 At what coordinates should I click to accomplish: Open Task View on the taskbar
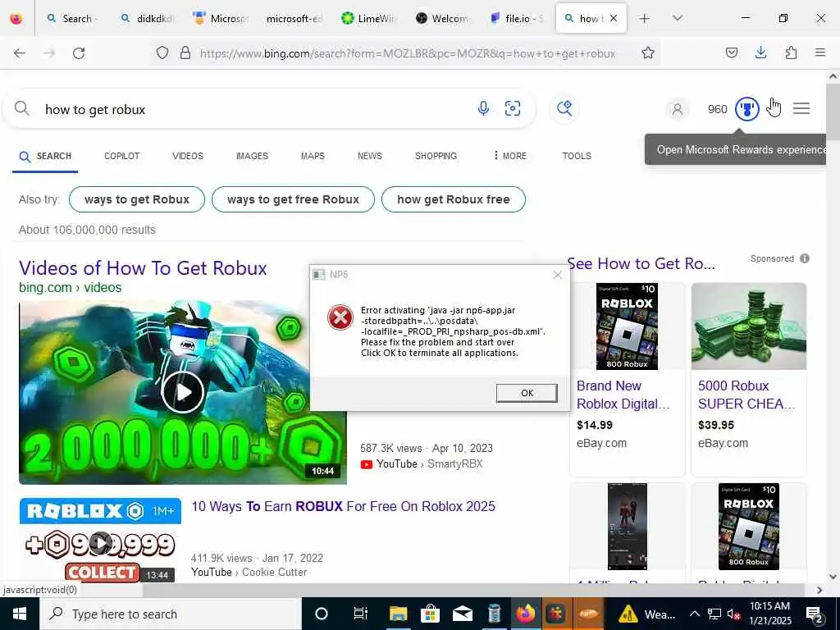pos(361,614)
